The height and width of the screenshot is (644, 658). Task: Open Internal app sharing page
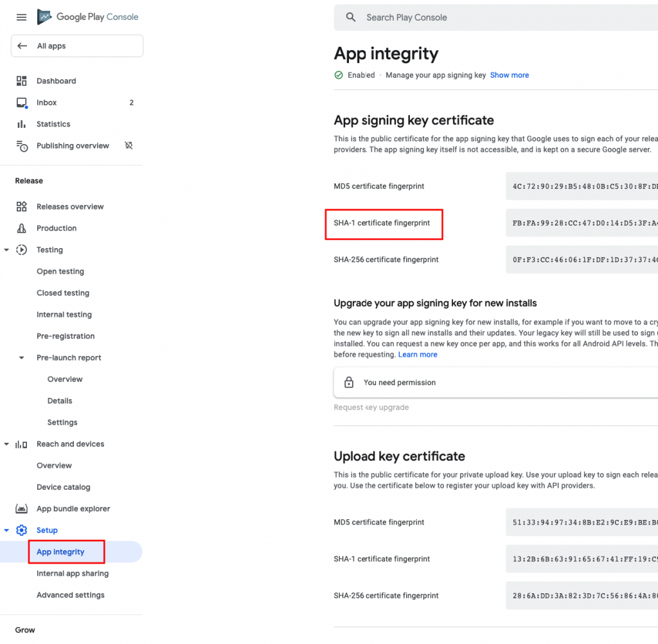(x=72, y=573)
